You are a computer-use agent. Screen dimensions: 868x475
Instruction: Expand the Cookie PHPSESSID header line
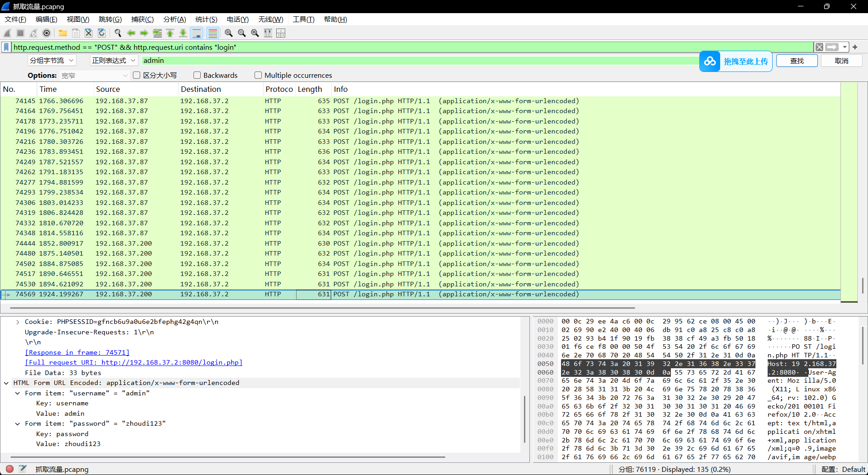18,322
